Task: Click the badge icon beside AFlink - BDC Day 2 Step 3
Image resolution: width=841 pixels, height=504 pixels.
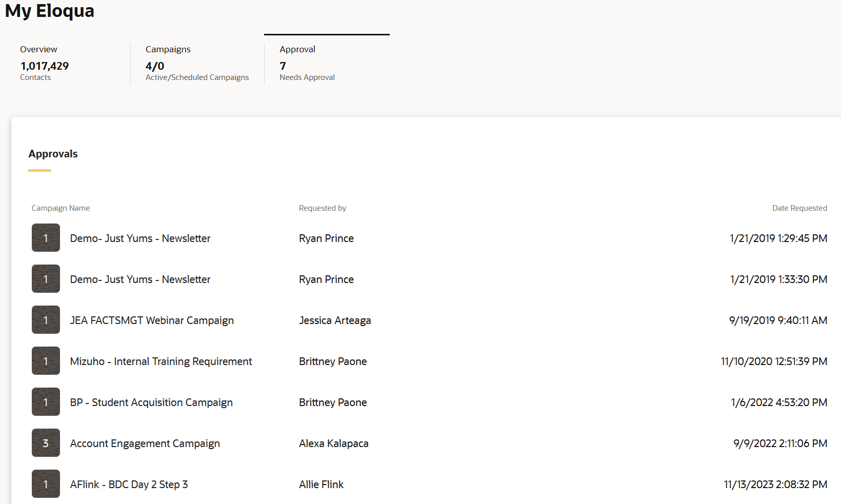Action: [46, 484]
